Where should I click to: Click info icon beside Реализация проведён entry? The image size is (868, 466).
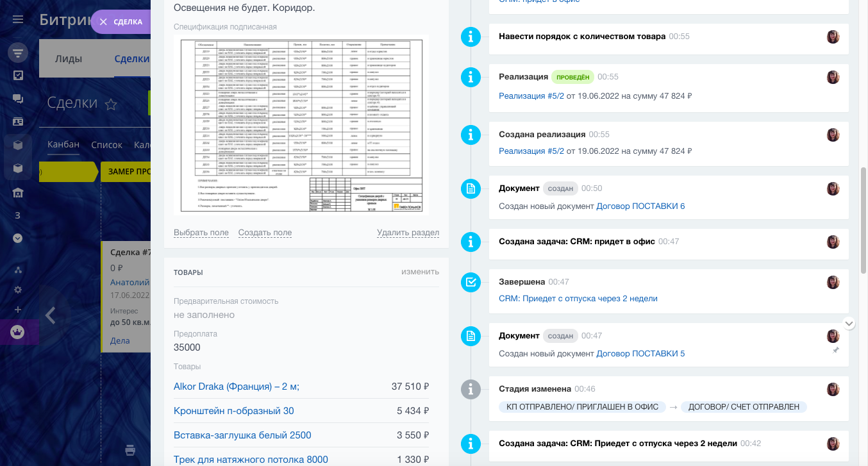click(471, 77)
